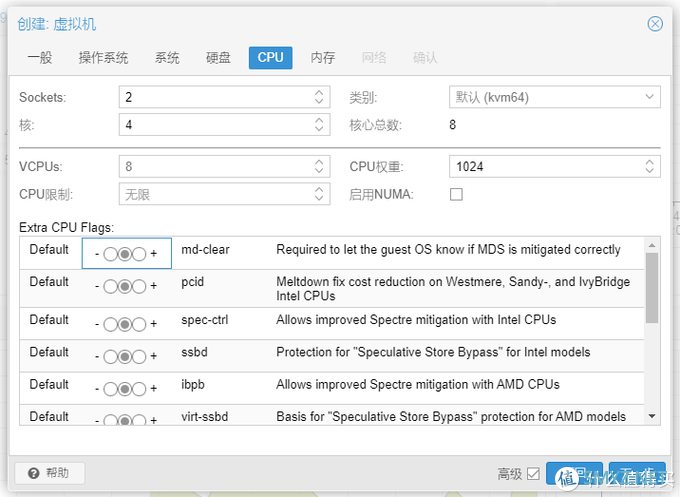Select the pcid flag name
This screenshot has height=497, width=680.
click(x=193, y=282)
